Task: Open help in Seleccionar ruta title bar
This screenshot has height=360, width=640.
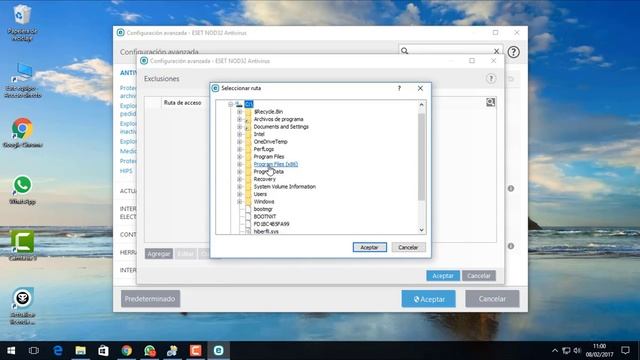Action: coord(399,88)
